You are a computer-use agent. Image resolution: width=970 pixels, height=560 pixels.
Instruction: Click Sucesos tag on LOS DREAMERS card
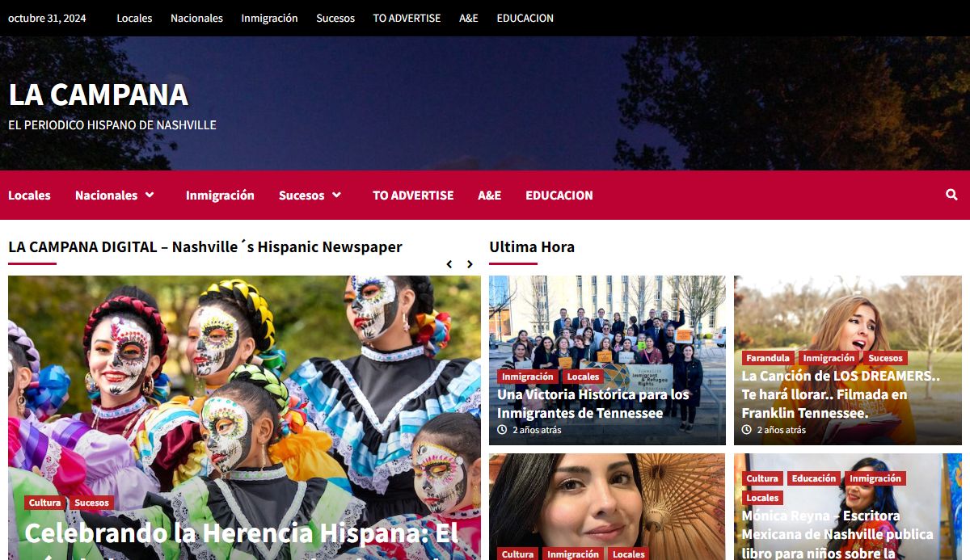885,358
